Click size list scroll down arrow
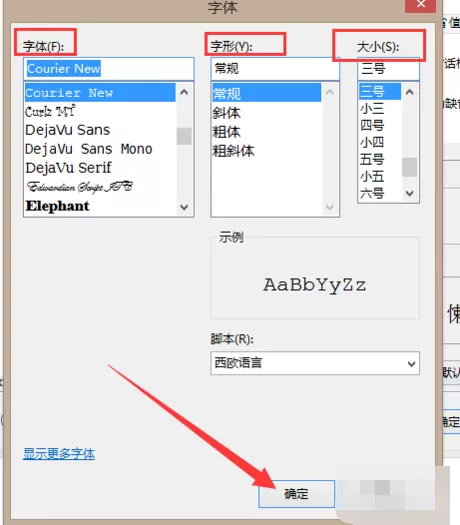Screen dimensions: 460x525 pyautogui.click(x=410, y=193)
